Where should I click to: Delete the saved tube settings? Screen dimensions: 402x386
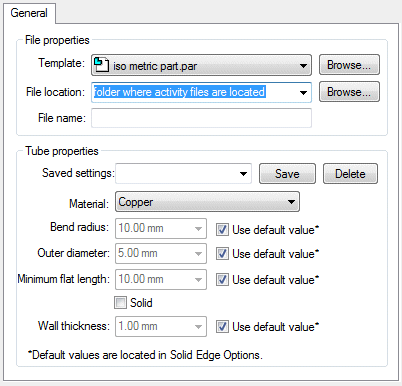pos(350,174)
